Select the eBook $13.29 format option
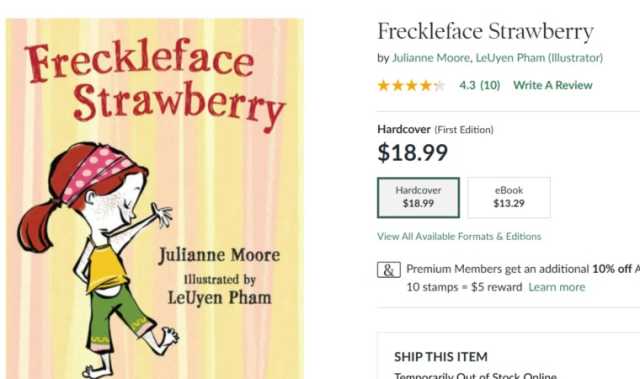The width and height of the screenshot is (640, 379). pyautogui.click(x=509, y=197)
